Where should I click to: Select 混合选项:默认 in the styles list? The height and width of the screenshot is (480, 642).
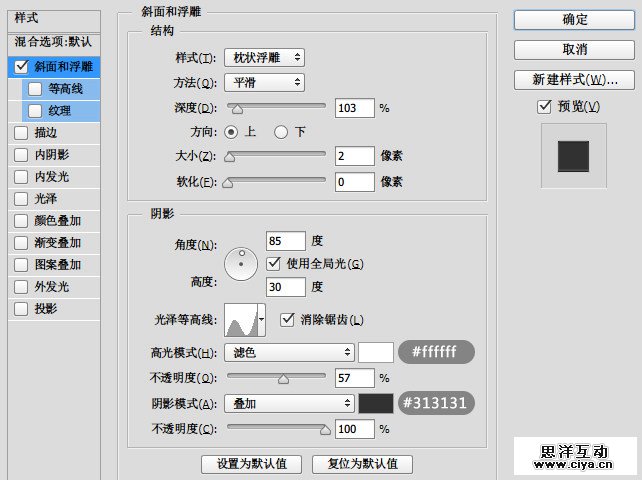tap(52, 42)
